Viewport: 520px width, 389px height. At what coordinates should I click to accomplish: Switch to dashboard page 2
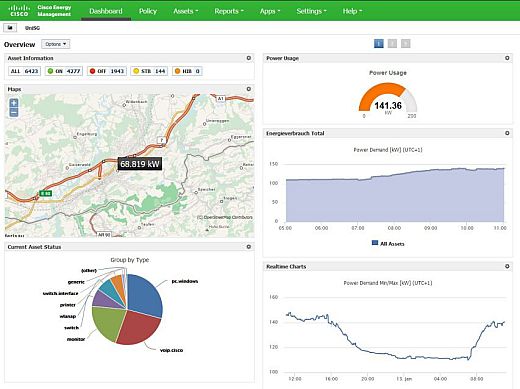point(392,44)
